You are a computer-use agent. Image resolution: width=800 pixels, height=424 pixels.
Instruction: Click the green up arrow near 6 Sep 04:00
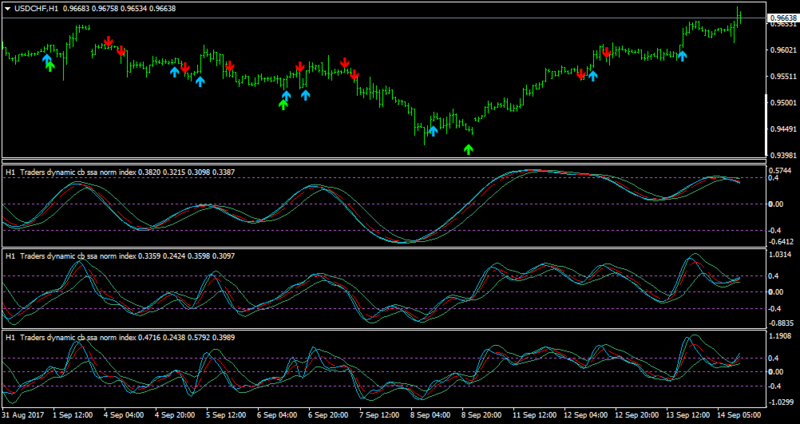pyautogui.click(x=283, y=105)
